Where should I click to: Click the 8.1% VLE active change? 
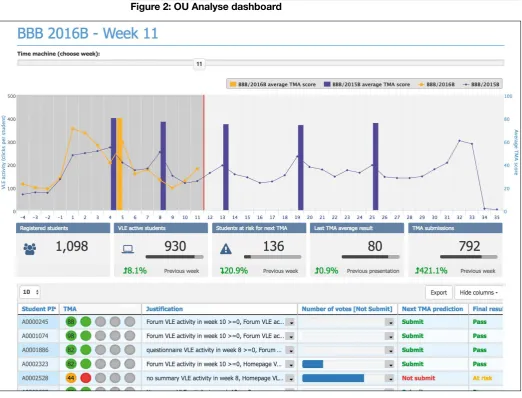tap(134, 271)
